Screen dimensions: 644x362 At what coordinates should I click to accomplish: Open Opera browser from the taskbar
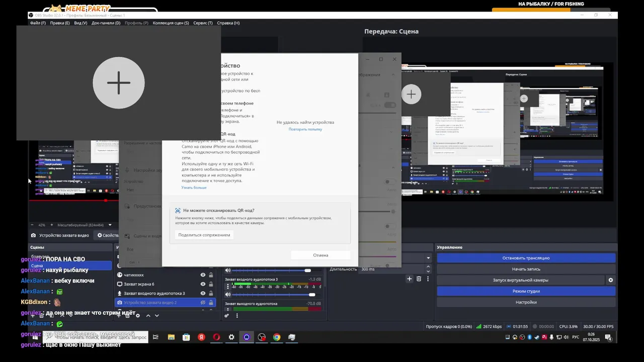tap(216, 337)
